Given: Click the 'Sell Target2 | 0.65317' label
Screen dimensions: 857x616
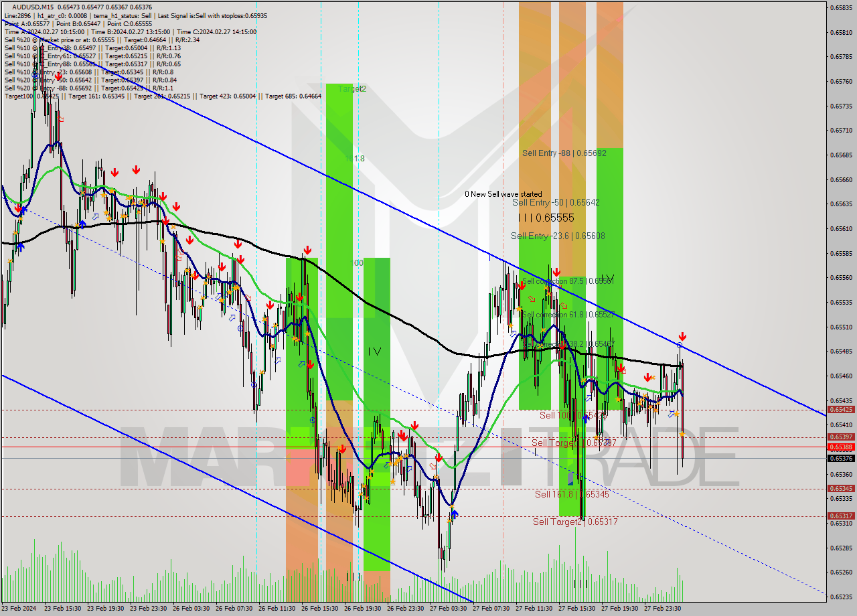Looking at the screenshot, I should point(575,522).
